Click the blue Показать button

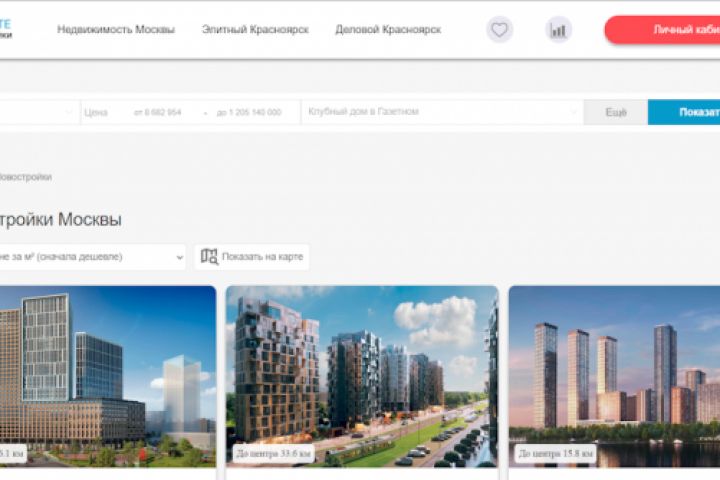pos(684,112)
